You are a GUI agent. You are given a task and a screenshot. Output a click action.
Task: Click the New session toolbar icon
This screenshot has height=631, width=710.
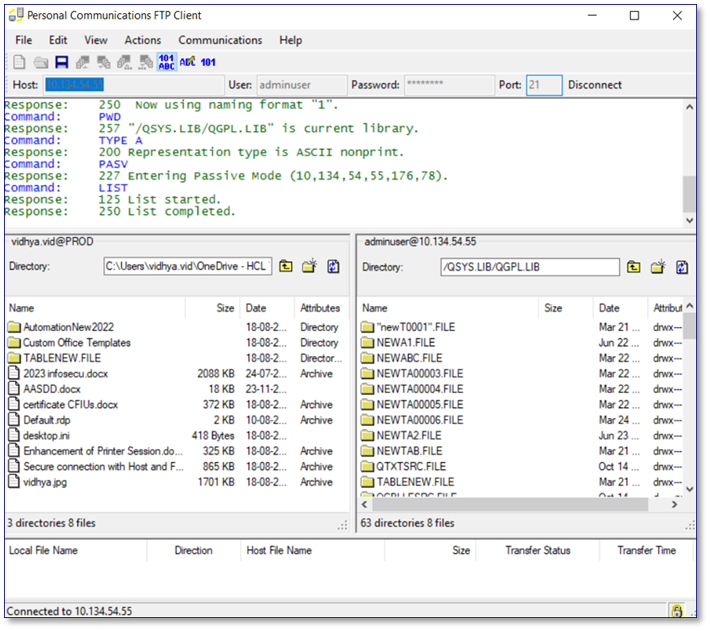point(19,62)
